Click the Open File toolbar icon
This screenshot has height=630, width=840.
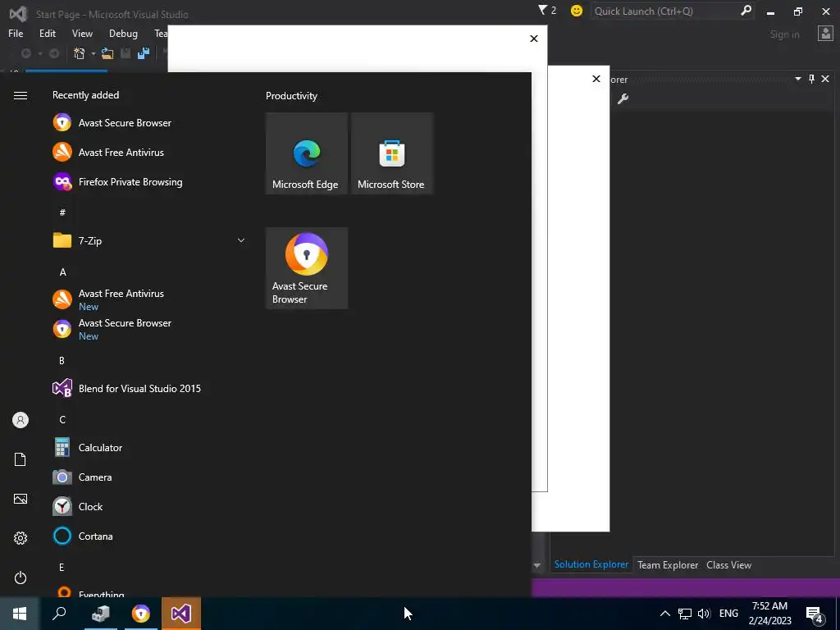click(x=107, y=53)
